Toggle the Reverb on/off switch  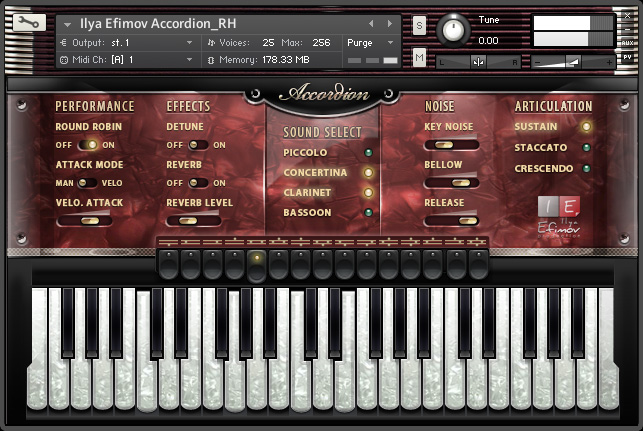[x=198, y=183]
